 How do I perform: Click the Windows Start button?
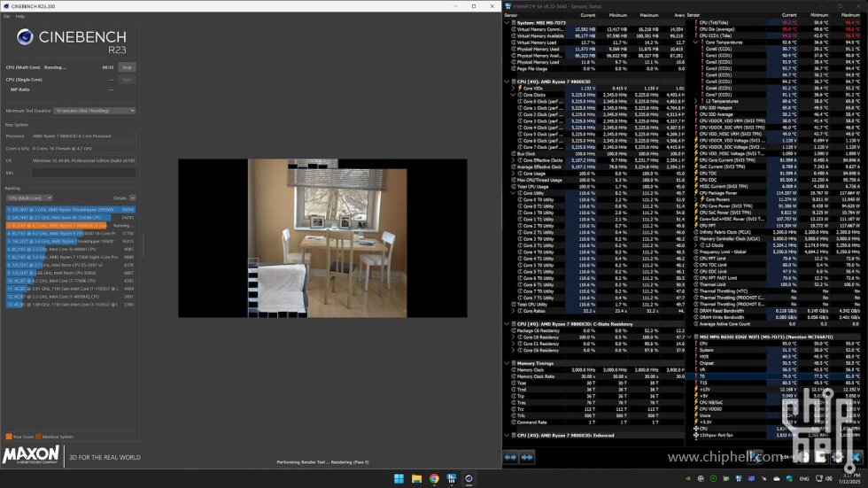399,478
